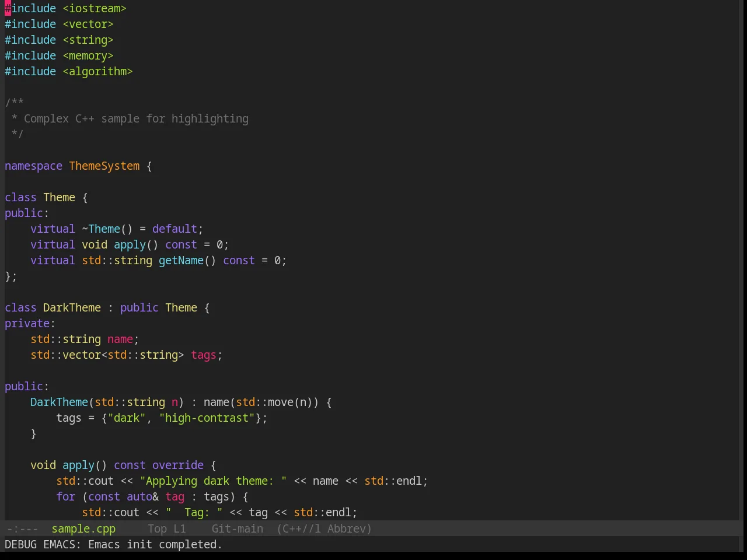Click the comment 'Complex C++ sample for highlighting'
The width and height of the screenshot is (747, 560).
(136, 118)
